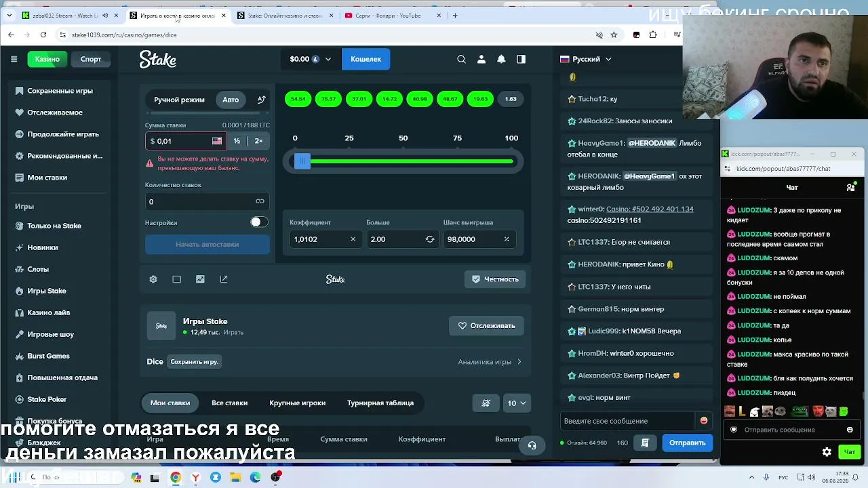Open bet currency selector flag

pos(217,141)
